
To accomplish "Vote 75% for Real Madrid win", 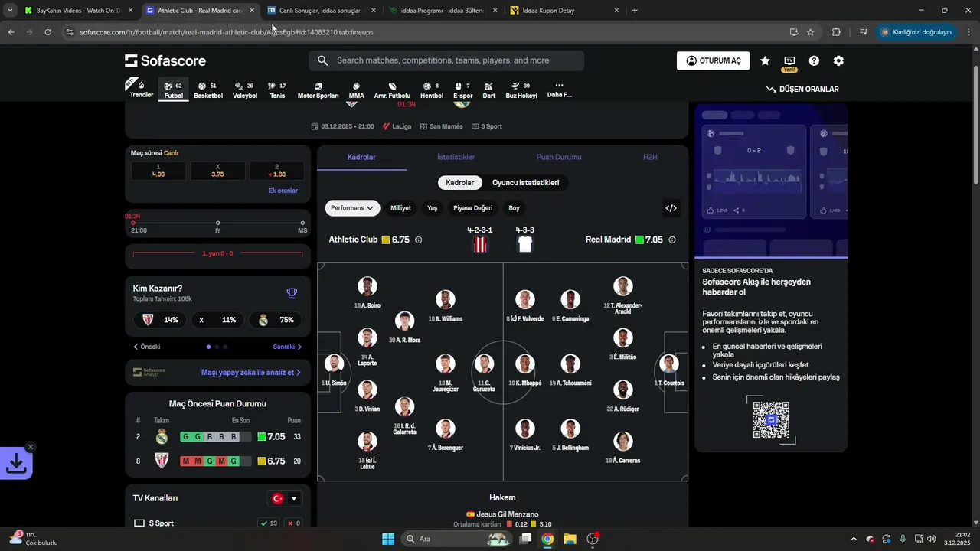I will 275,320.
